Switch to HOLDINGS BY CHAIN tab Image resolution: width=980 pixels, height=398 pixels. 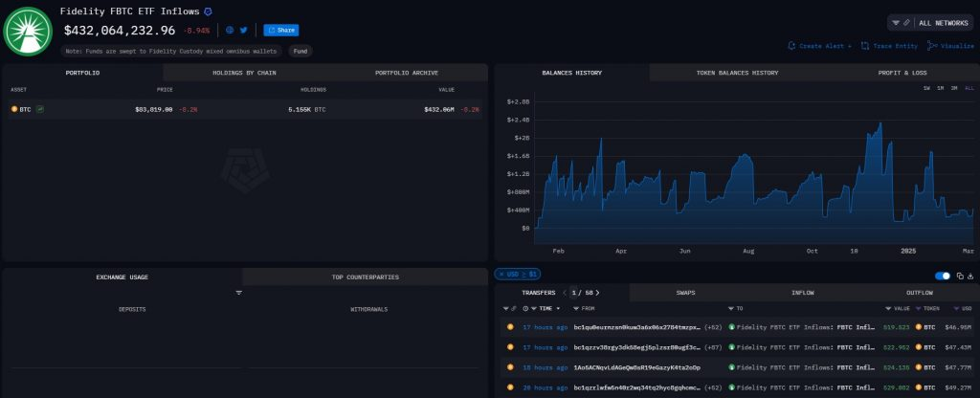tap(244, 73)
